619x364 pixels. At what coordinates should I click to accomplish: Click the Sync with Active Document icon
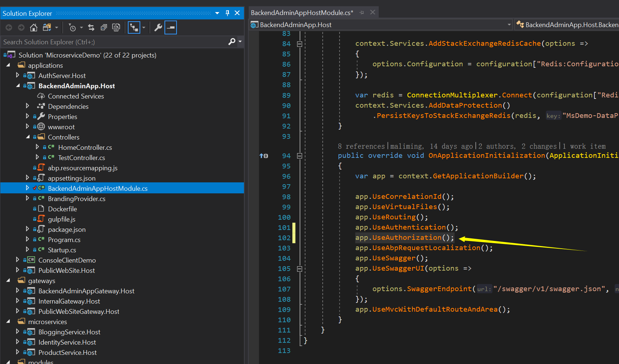(x=91, y=27)
